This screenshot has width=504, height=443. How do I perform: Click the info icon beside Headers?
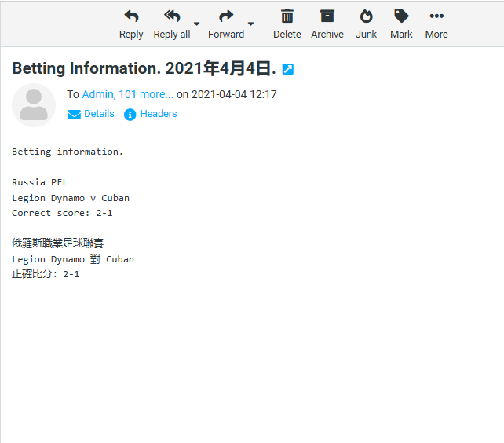click(x=130, y=115)
